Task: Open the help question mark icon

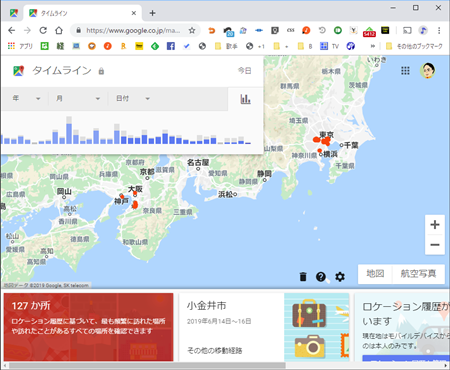Action: (x=321, y=277)
